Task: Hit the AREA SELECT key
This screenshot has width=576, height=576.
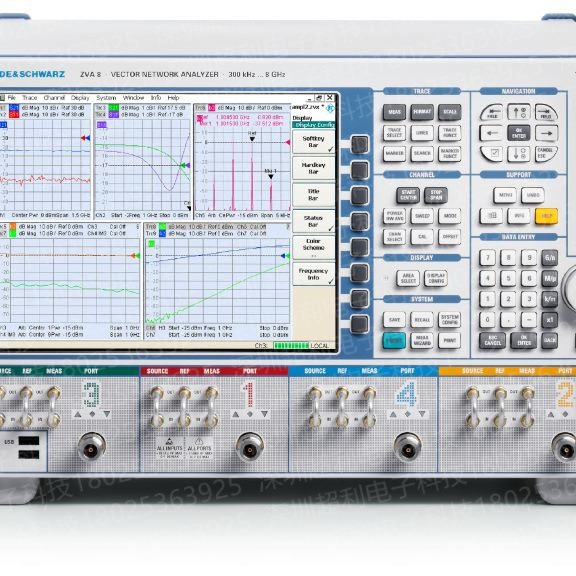Action: [x=408, y=278]
